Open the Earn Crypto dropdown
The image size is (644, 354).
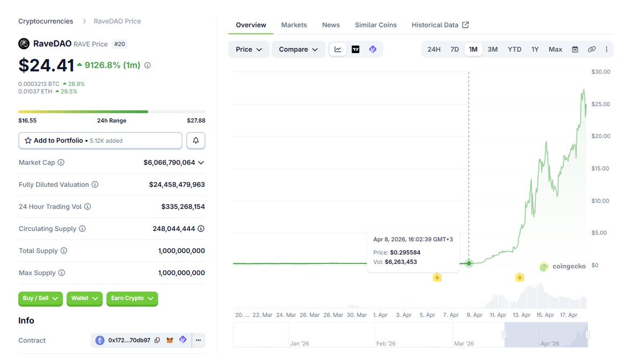point(132,299)
